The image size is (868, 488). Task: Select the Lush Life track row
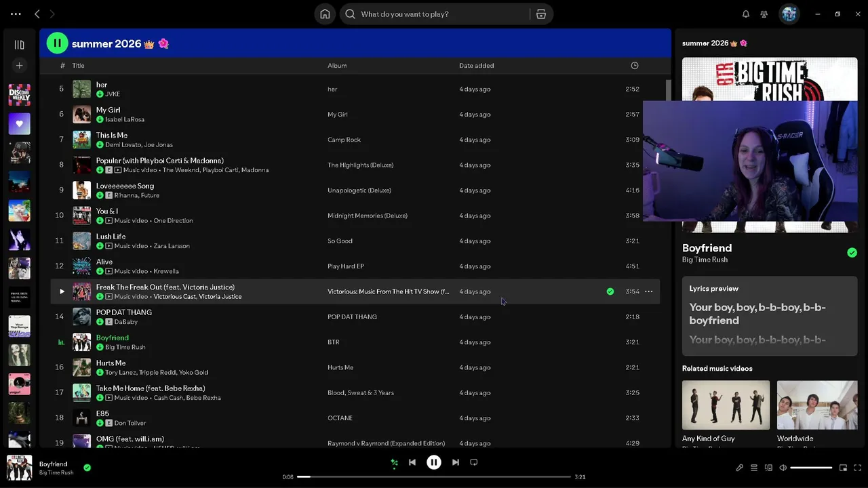pos(355,241)
